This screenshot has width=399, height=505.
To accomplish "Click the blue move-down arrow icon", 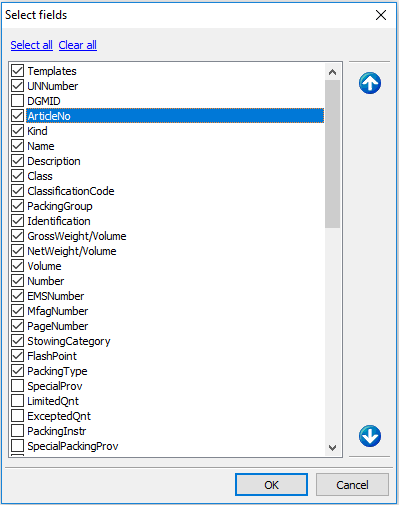I will tap(370, 436).
